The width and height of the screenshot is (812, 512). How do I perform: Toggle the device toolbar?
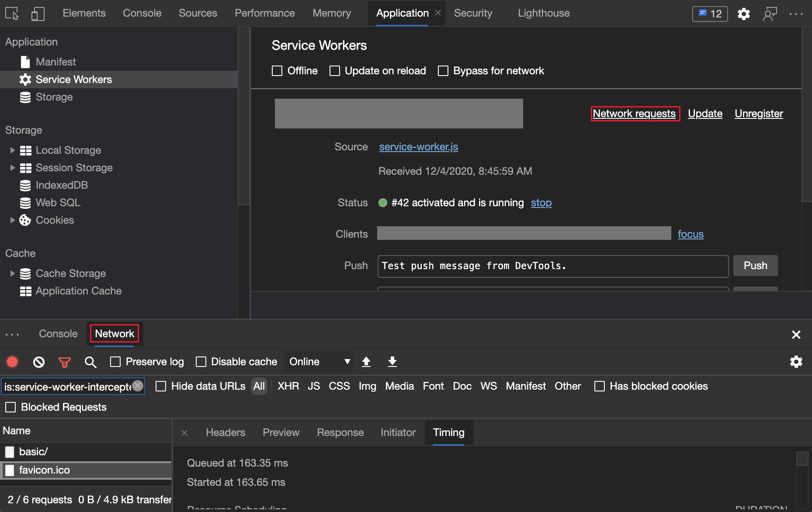click(x=38, y=13)
